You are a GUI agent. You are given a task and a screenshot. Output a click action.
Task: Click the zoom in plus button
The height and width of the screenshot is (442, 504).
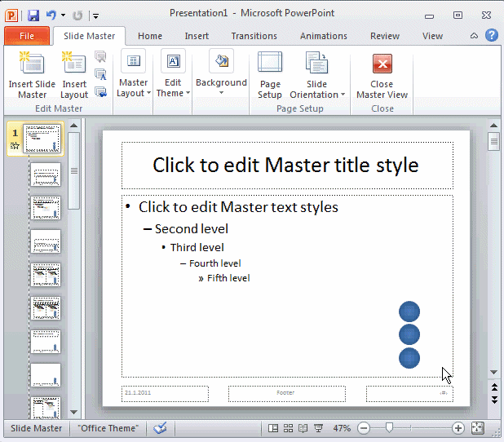458,428
